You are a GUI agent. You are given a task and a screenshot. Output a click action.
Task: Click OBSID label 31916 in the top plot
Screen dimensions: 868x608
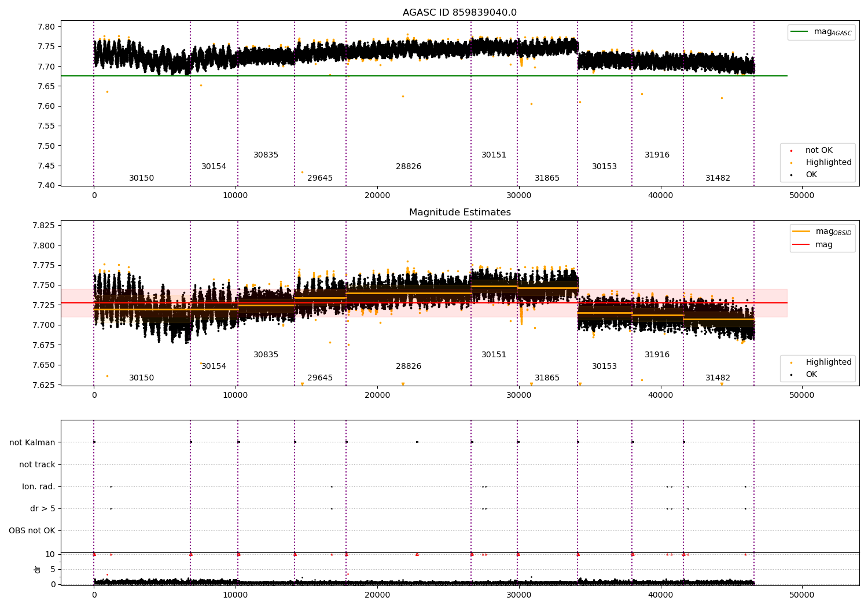tap(657, 155)
